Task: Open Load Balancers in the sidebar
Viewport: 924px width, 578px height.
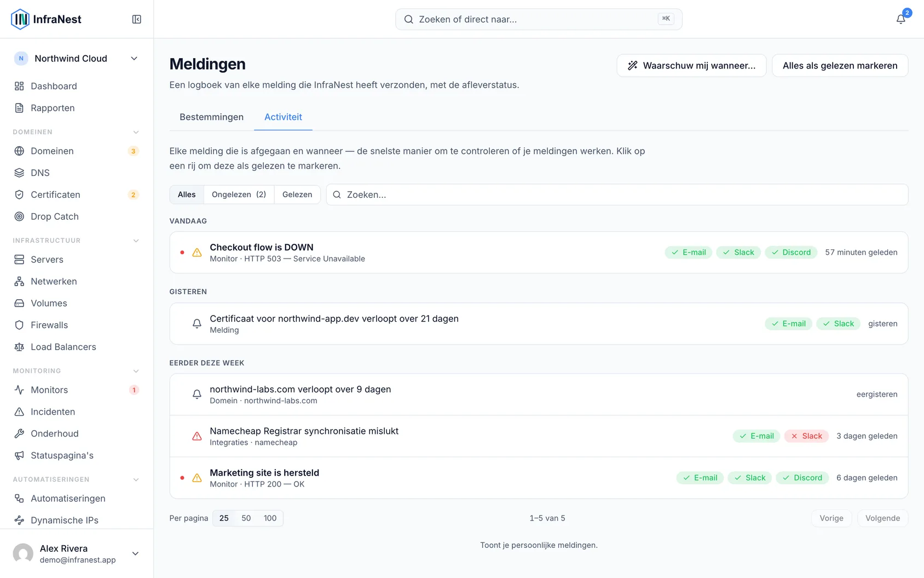Action: click(77, 347)
